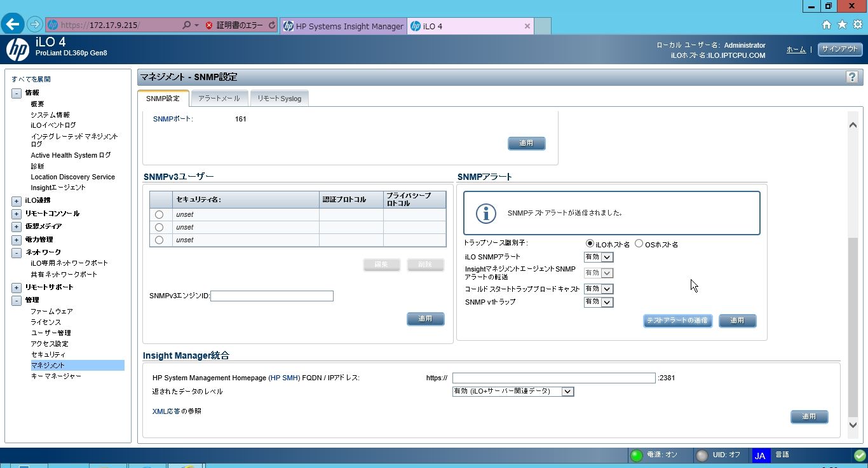Viewport: 868px width, 468px height.
Task: Open the browser favorites star
Action: 842,25
